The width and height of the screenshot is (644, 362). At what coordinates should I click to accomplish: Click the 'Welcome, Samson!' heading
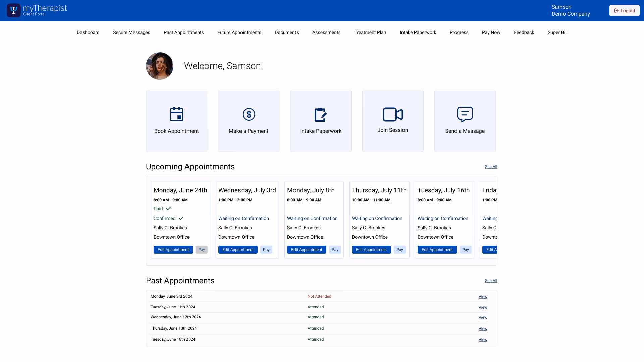click(x=223, y=66)
